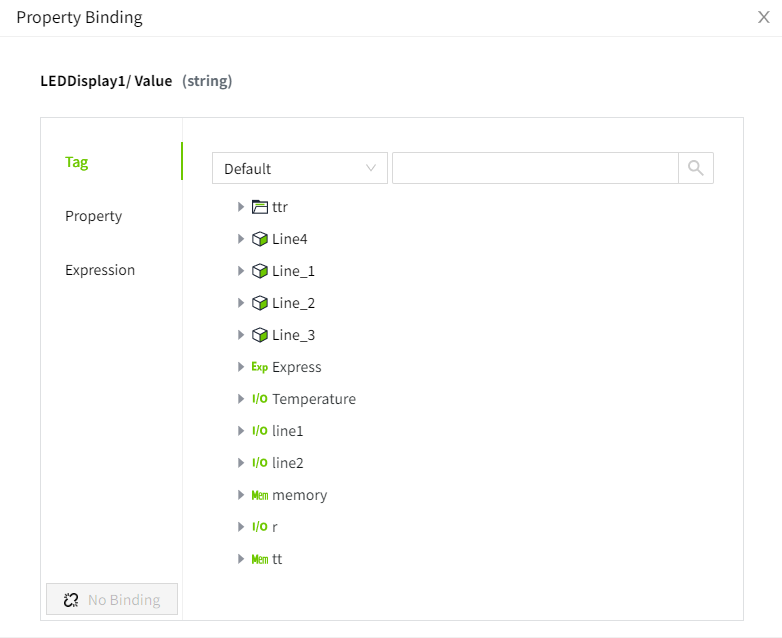
Task: Close the Property Binding dialog
Action: [x=764, y=17]
